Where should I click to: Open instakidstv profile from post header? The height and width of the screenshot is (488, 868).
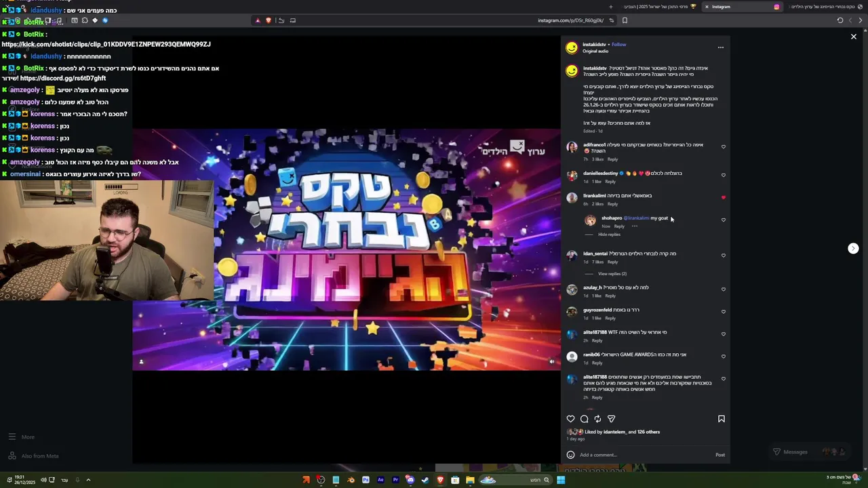[x=595, y=45]
